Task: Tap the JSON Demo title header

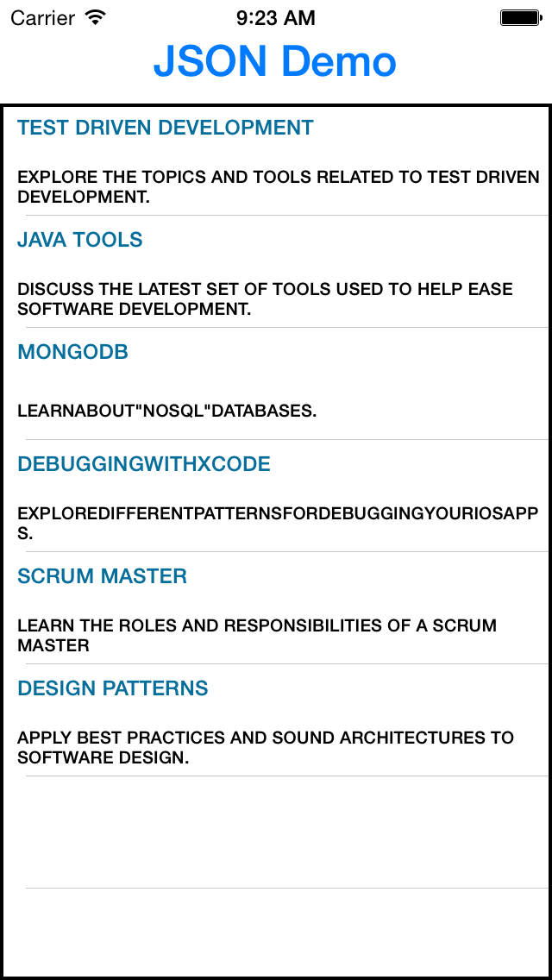Action: (275, 61)
